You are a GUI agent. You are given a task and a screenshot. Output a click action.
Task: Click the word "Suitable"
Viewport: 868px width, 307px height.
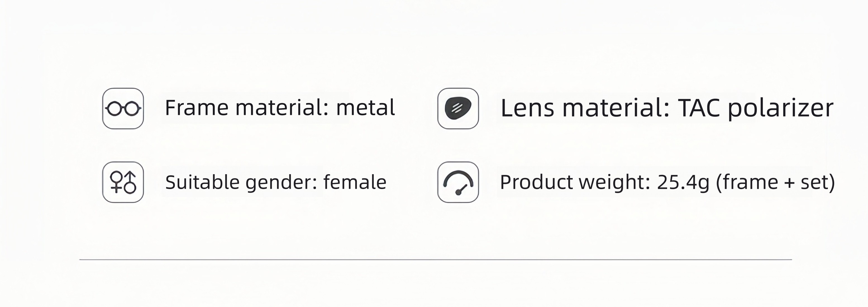202,183
